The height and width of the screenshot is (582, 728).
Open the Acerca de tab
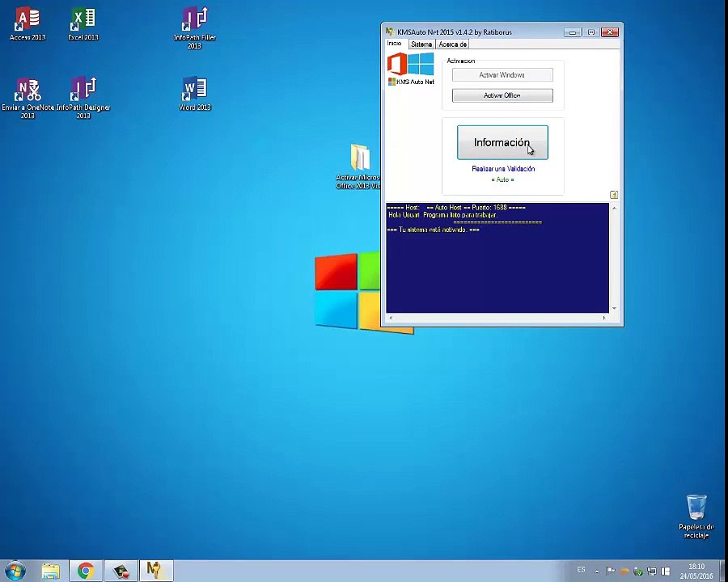tap(453, 44)
